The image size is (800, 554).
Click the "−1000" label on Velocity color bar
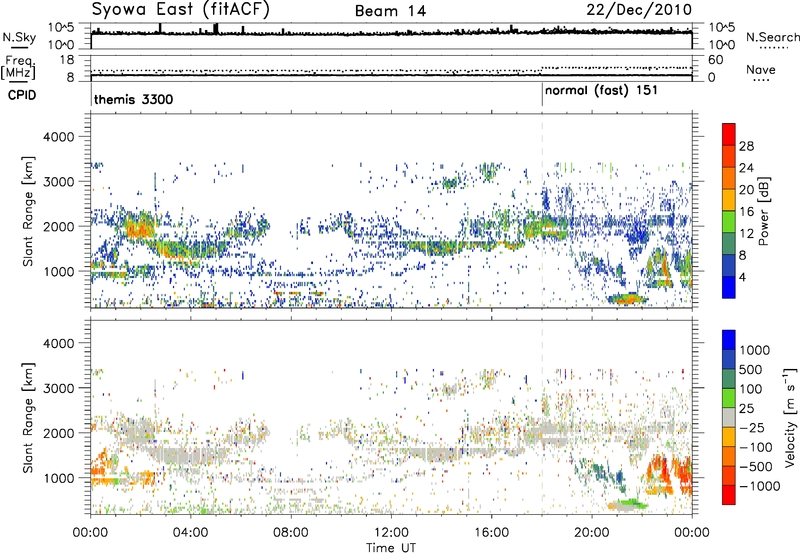[x=760, y=486]
